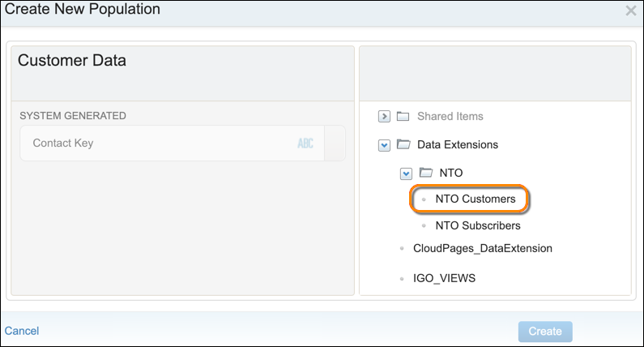Select the Contact Key attribute
This screenshot has height=347, width=644.
coord(182,143)
